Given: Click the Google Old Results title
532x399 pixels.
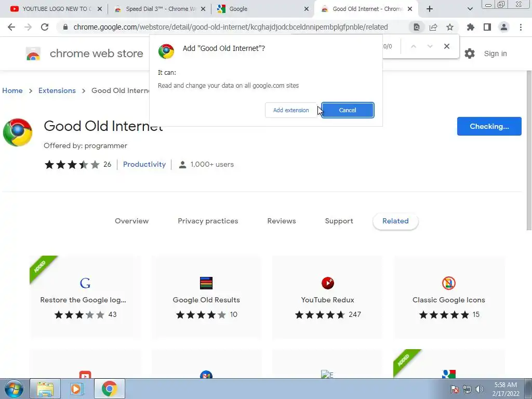Looking at the screenshot, I should pyautogui.click(x=206, y=300).
